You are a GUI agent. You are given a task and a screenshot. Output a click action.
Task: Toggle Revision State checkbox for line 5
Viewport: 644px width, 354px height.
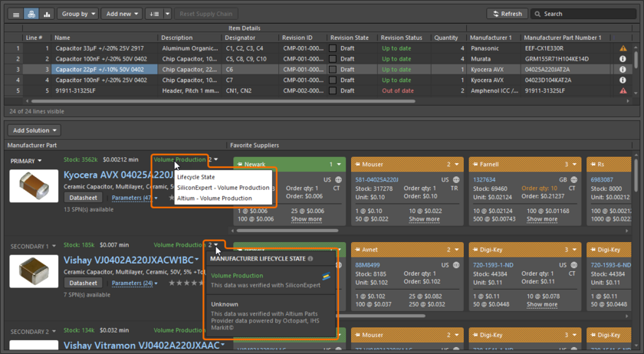coord(333,90)
